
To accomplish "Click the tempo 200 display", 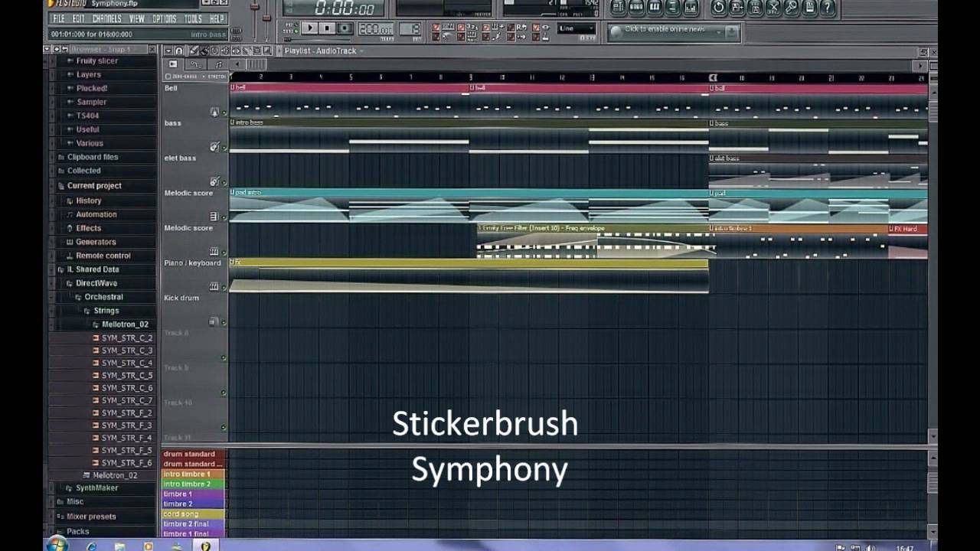I will point(376,29).
